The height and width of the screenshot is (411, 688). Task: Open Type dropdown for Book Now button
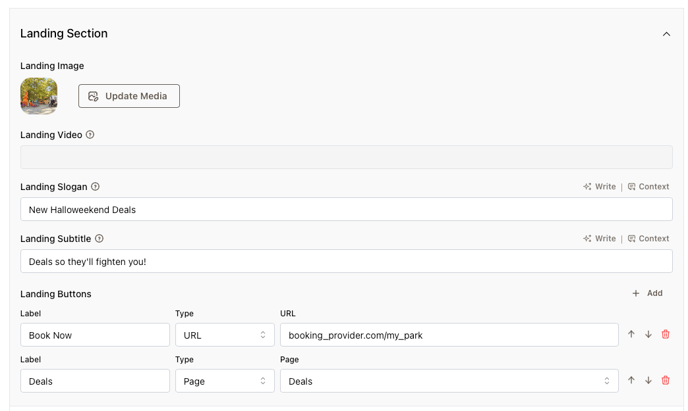224,335
